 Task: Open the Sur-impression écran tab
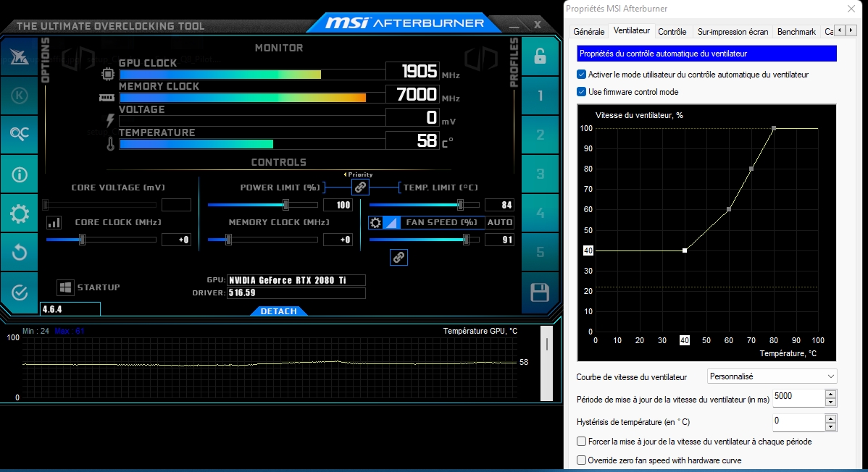(x=733, y=32)
